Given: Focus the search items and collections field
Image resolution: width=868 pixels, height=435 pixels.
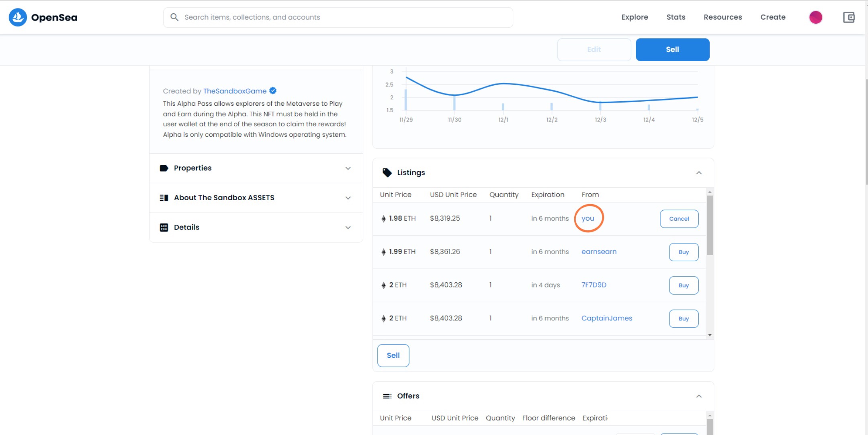Looking at the screenshot, I should point(338,17).
